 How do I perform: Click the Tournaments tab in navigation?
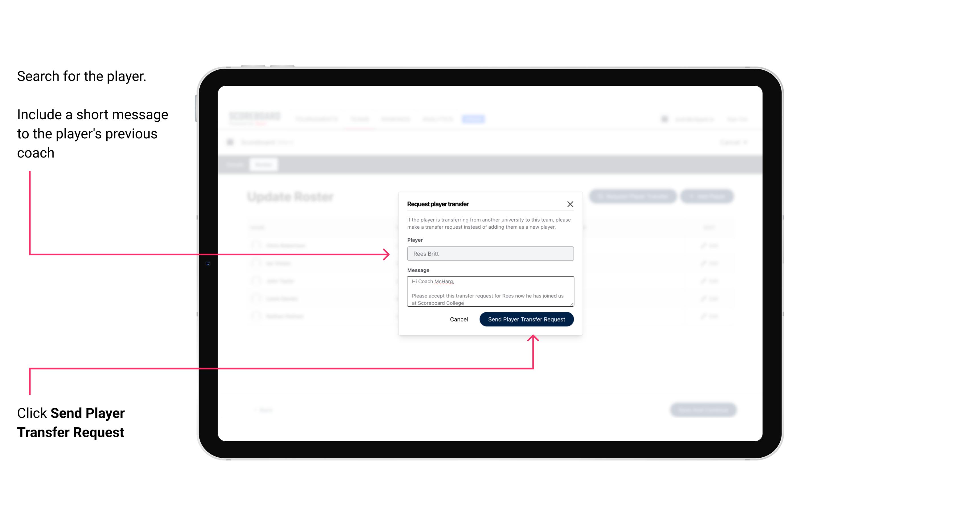pos(316,119)
